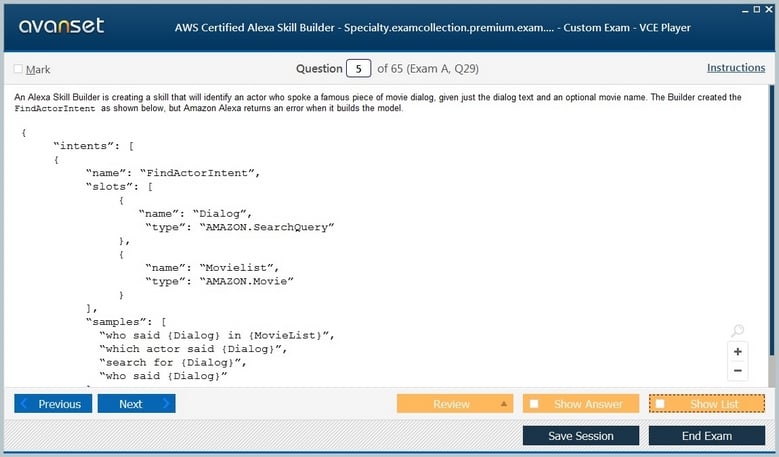Screen dimensions: 779x457
Task: Click the magnifier zoom reset icon
Action: 737,331
